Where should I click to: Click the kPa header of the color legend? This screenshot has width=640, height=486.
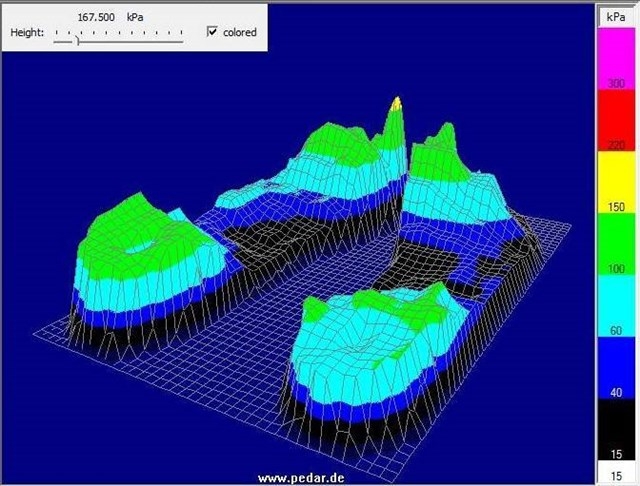click(616, 17)
